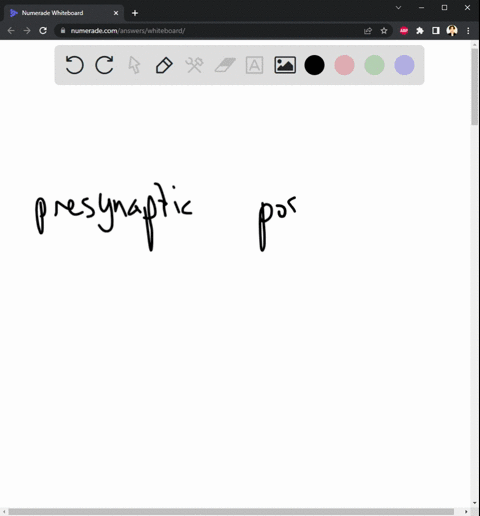The image size is (480, 516).
Task: Choose the text box tool
Action: click(x=254, y=65)
